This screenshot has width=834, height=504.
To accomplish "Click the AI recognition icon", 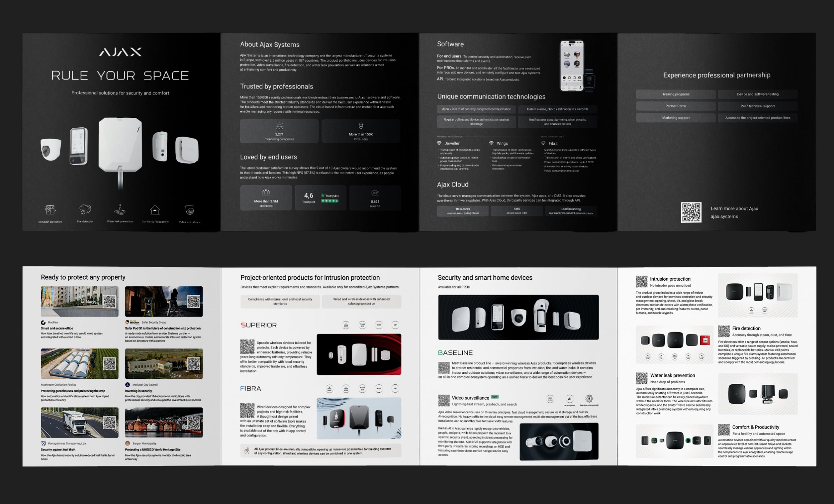I will [x=569, y=399].
